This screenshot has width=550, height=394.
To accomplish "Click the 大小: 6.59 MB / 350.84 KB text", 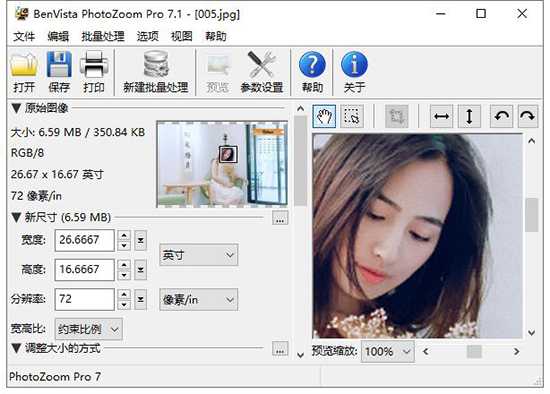I will [78, 132].
